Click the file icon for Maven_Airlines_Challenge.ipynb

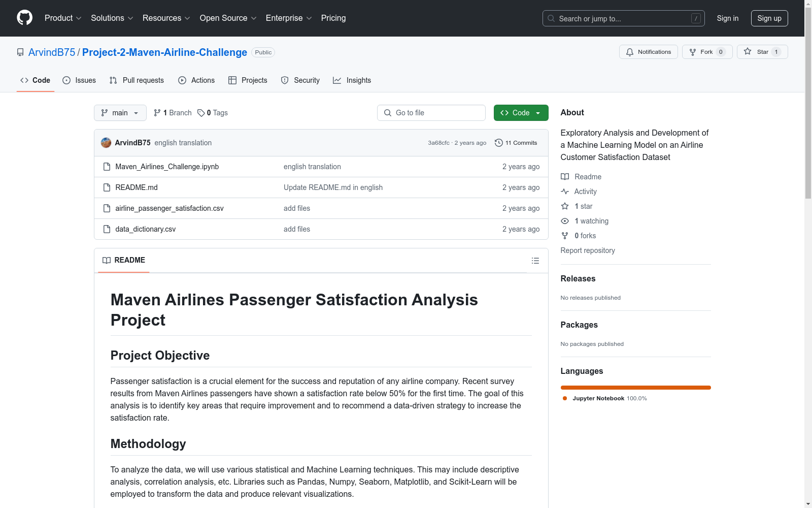[107, 167]
